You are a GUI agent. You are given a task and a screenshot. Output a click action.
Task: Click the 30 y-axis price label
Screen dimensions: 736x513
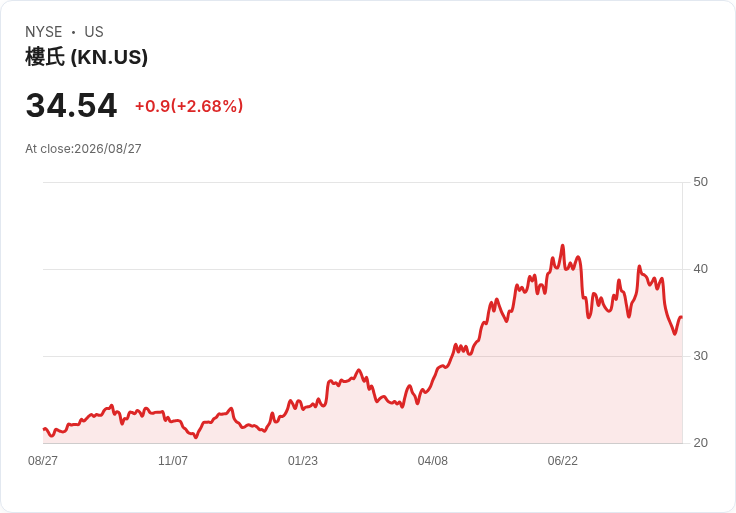[x=700, y=356]
